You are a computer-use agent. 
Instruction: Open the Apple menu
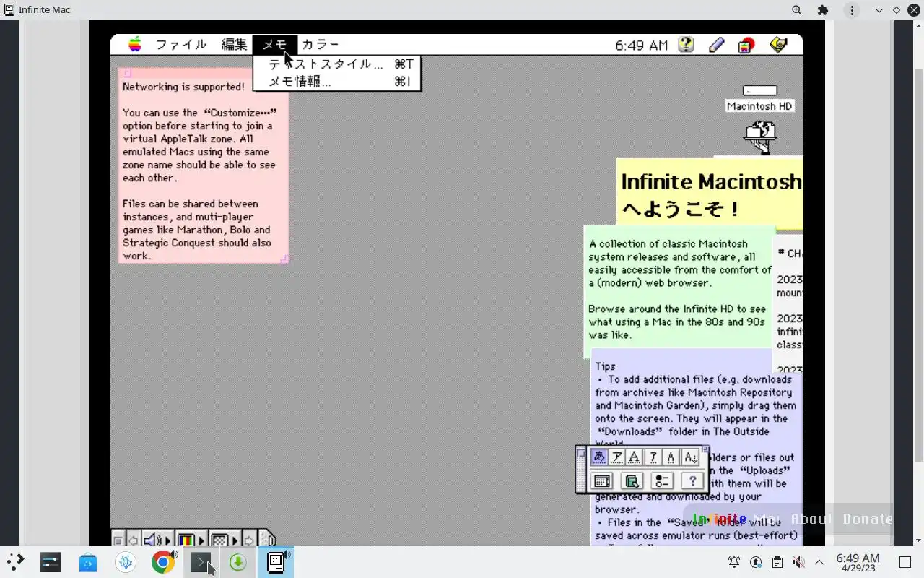coord(135,45)
